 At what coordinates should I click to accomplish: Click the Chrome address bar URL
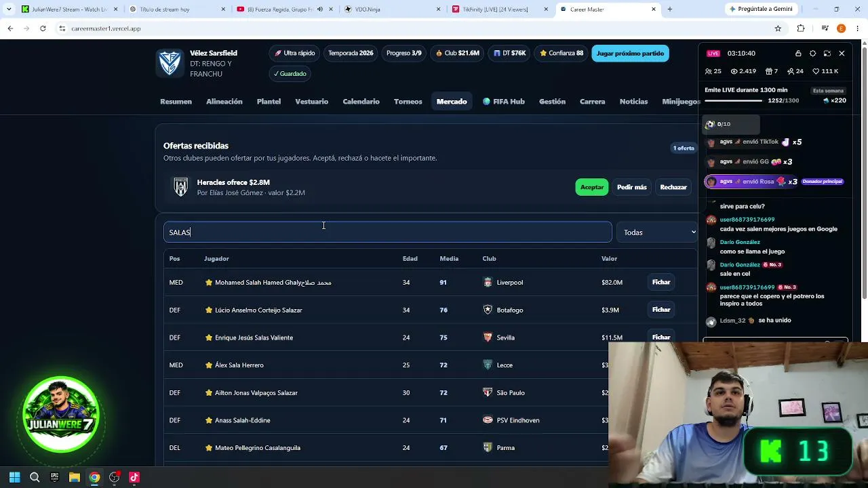[106, 28]
